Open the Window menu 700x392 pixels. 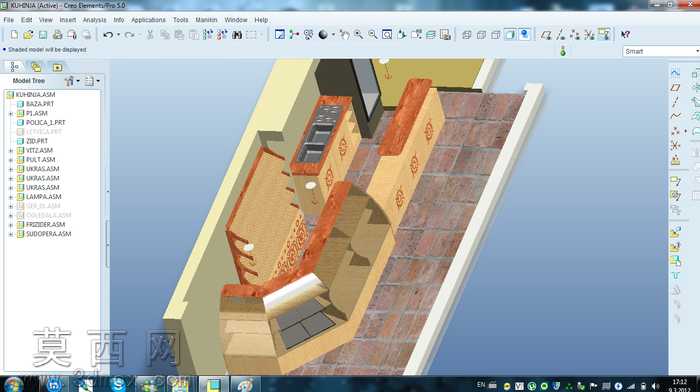236,20
